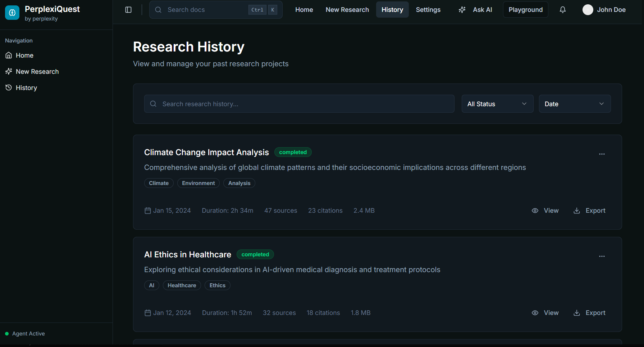644x347 pixels.
Task: Click the eye icon on AI Ethics card
Action: point(535,313)
